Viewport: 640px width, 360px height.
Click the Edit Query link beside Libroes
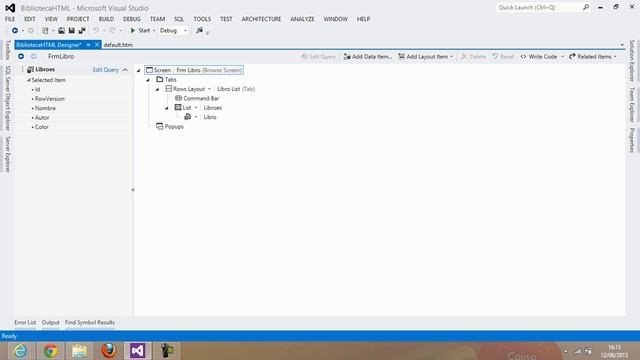pos(105,70)
